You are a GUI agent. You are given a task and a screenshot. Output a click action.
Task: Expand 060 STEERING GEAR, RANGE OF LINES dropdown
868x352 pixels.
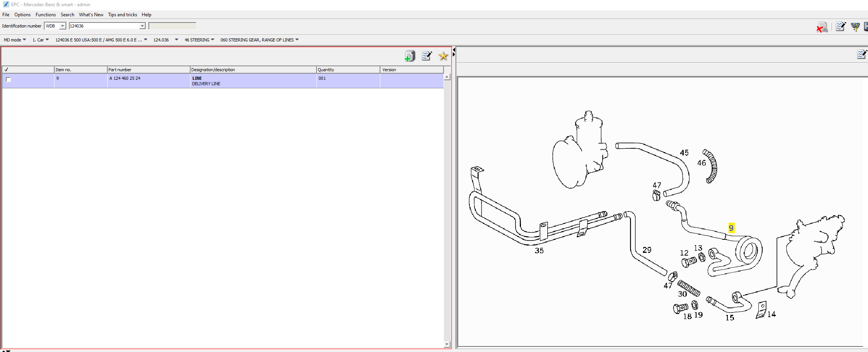pyautogui.click(x=259, y=40)
